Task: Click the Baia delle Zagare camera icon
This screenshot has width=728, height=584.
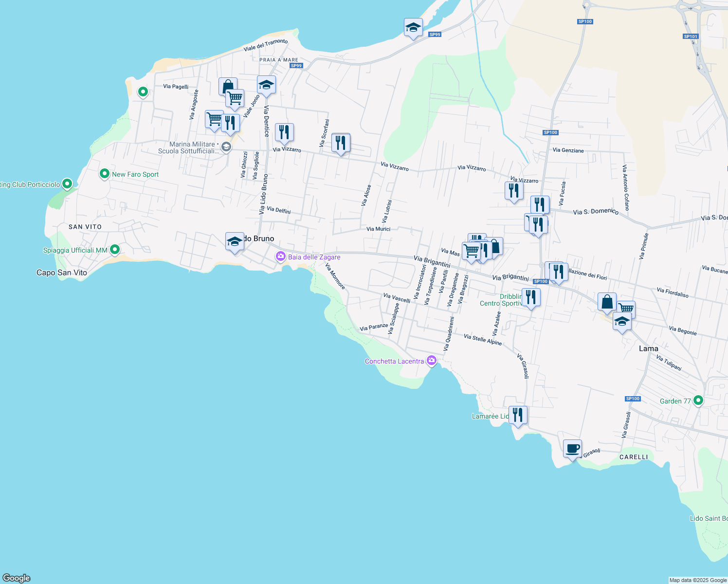Action: [280, 257]
